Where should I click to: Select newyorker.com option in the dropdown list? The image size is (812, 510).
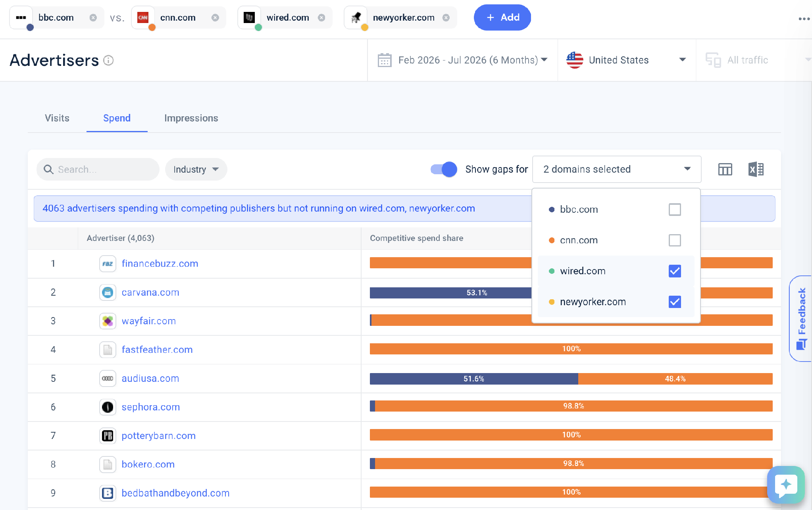(616, 302)
